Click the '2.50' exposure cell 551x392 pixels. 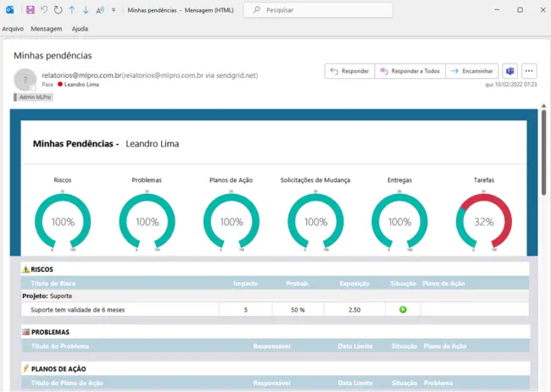tap(354, 310)
